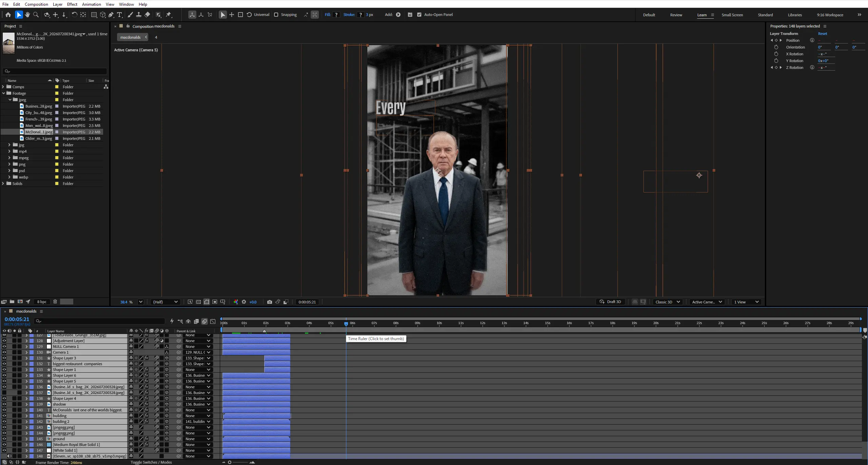Viewport: 868px width, 465px height.
Task: Open the Classic 3D renderer dropdown
Action: [668, 302]
